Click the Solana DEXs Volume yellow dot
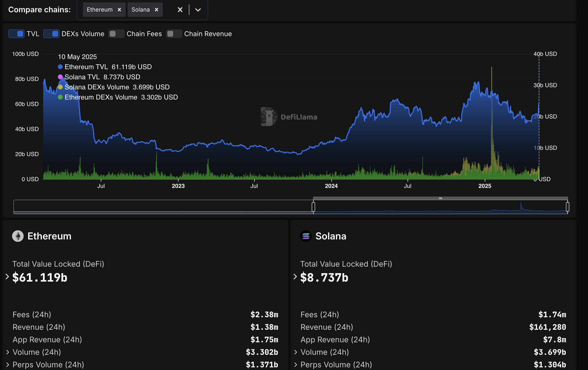This screenshot has height=370, width=588. (60, 87)
